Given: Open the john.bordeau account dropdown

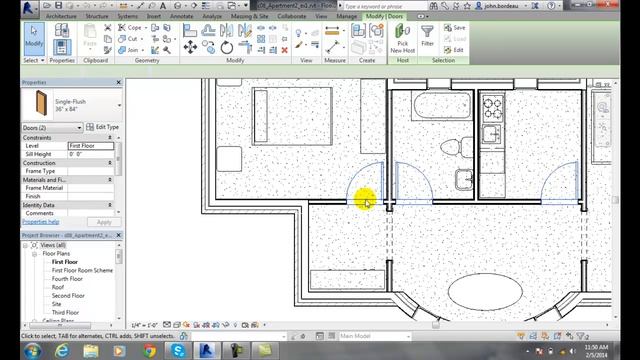Looking at the screenshot, I should (525, 6).
